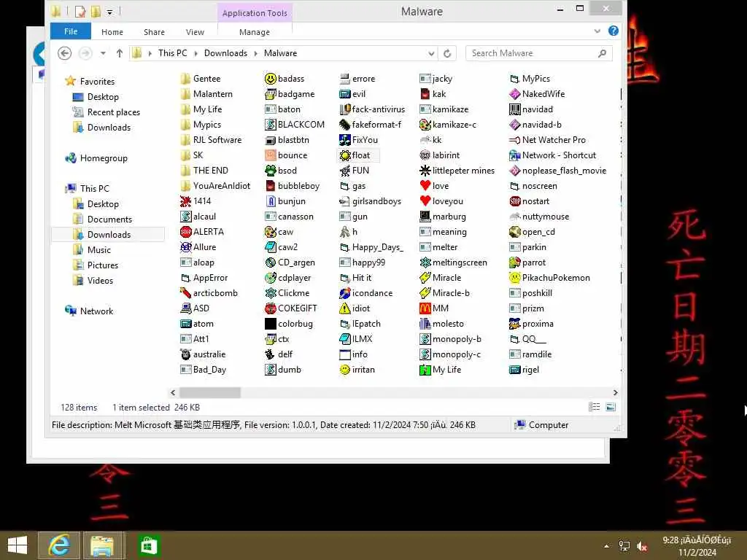This screenshot has width=747, height=560.
Task: Click the Search Malware input box
Action: 539,53
